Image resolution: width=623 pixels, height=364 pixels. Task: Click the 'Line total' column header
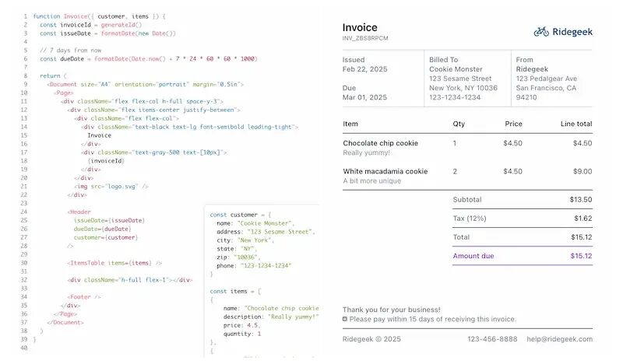[x=576, y=124]
